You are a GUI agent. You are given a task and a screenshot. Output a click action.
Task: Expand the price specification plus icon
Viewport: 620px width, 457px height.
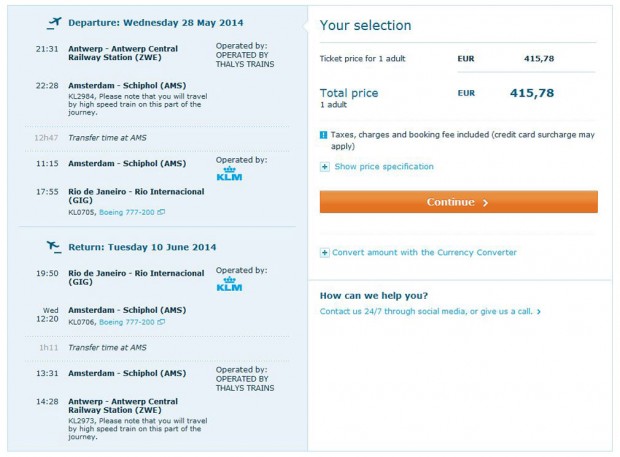325,167
